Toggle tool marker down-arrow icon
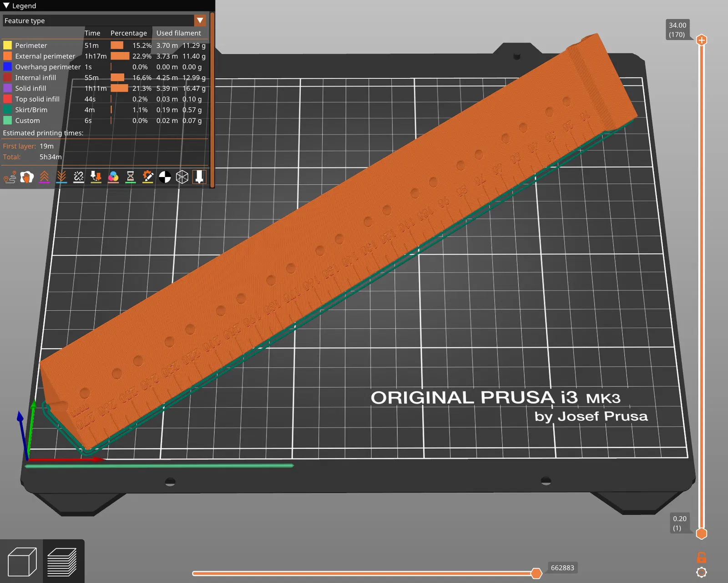Image resolution: width=728 pixels, height=583 pixels. coord(199,177)
